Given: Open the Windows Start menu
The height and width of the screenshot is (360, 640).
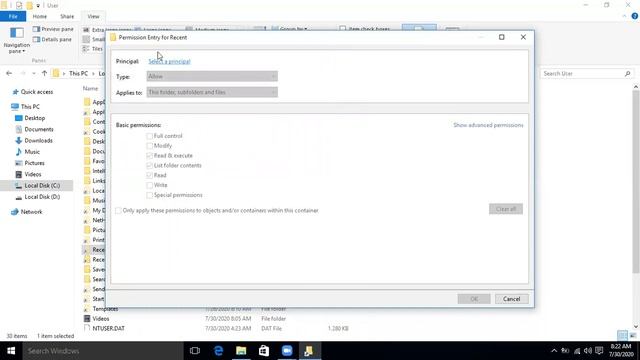Looking at the screenshot, I should pos(11,351).
